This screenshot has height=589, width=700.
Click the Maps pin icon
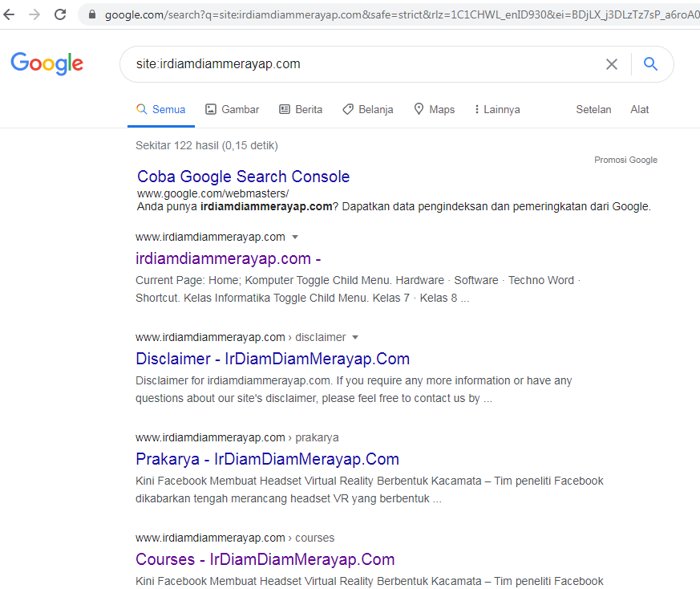[419, 108]
